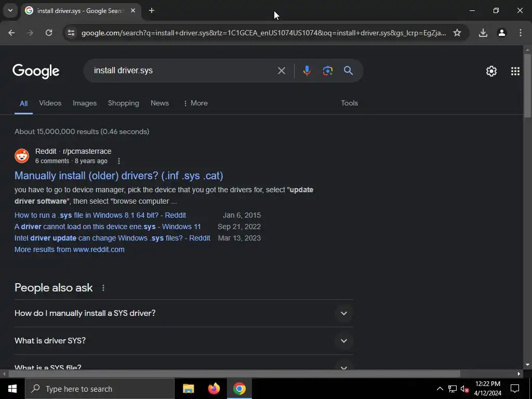Open a new tab with the plus icon
This screenshot has height=399, width=532.
pos(152,10)
